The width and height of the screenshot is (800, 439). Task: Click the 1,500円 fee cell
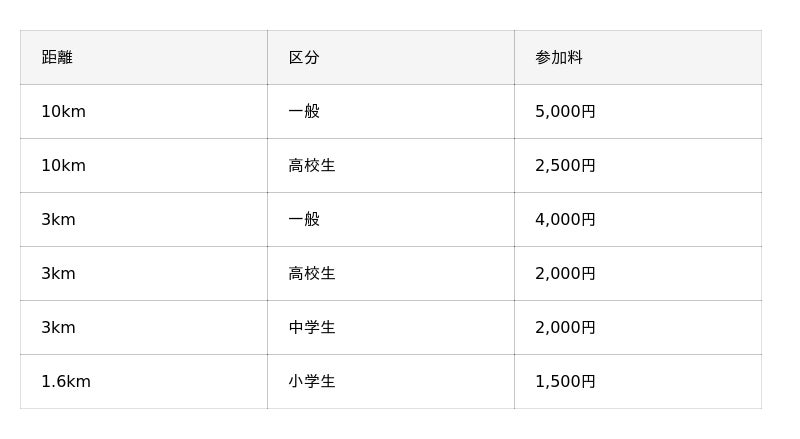coord(565,382)
